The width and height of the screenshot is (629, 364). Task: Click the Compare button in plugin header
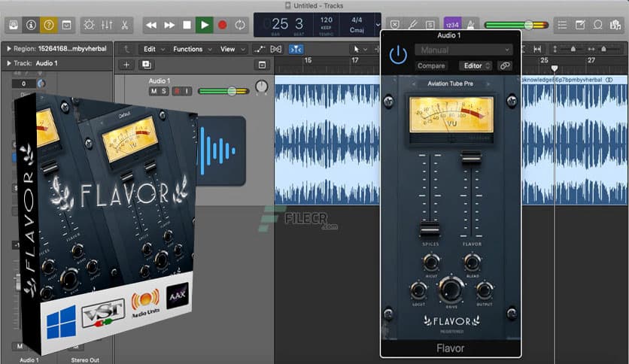point(431,65)
